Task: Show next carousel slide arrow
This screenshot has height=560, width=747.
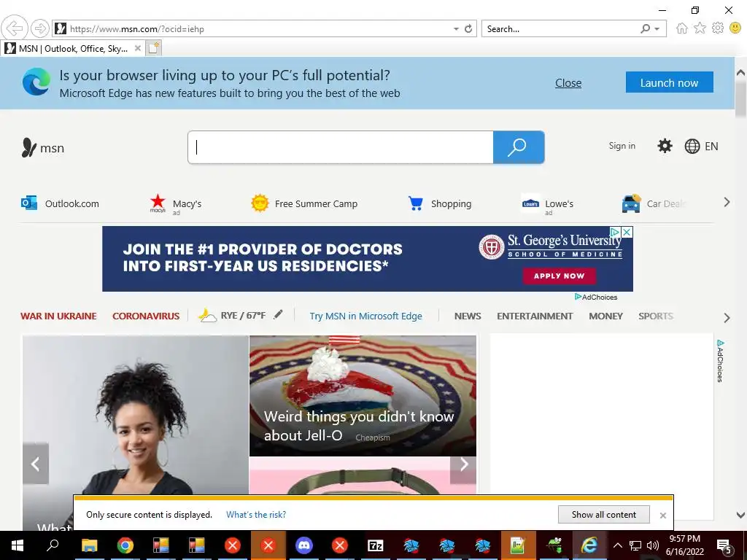Action: pos(463,464)
